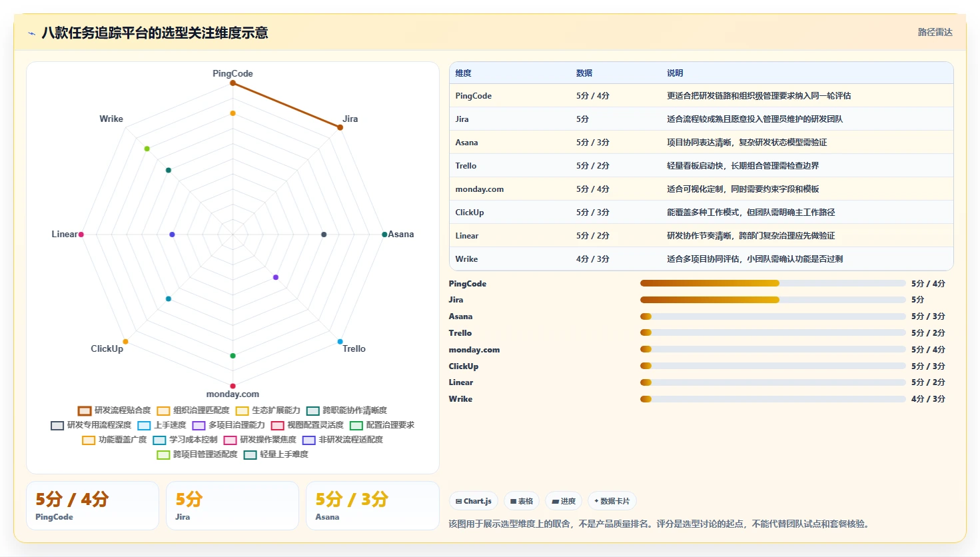Click the PingCode progress bar
This screenshot has height=557, width=980.
[x=773, y=283]
